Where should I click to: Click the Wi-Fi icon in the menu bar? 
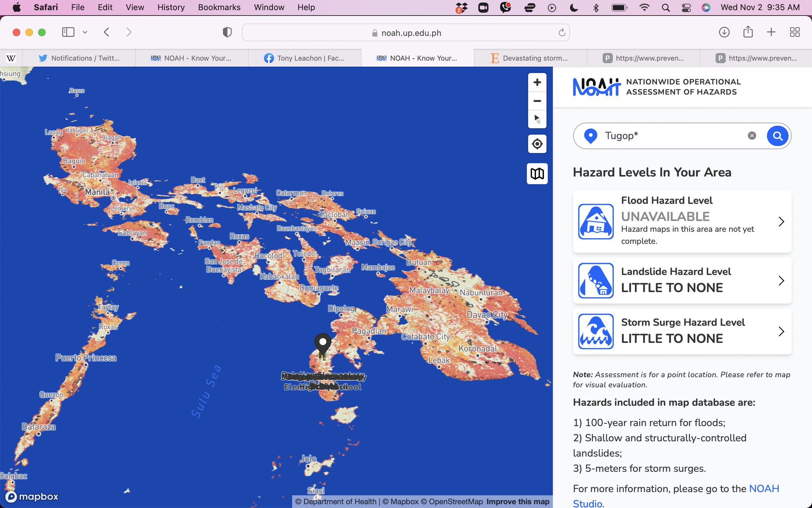tap(644, 7)
